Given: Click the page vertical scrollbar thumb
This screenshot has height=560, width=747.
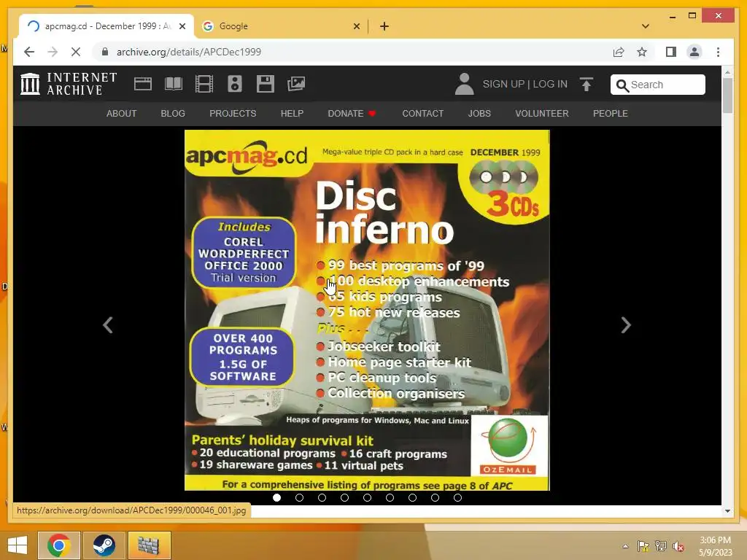Looking at the screenshot, I should tap(727, 96).
